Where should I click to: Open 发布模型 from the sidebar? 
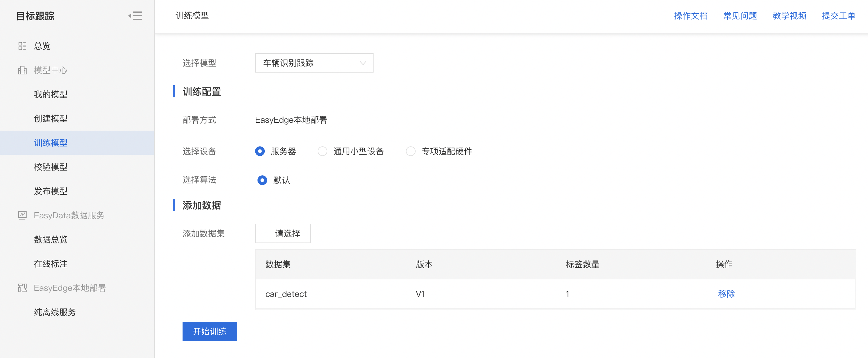[50, 191]
